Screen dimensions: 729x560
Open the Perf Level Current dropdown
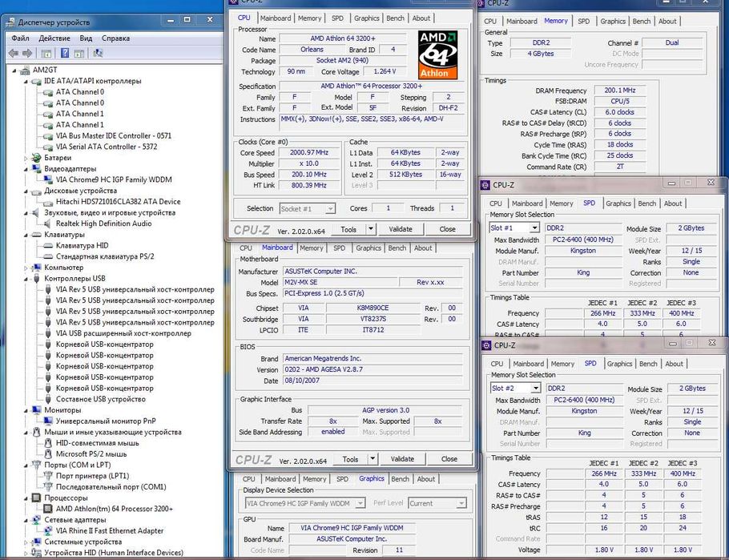[x=461, y=503]
